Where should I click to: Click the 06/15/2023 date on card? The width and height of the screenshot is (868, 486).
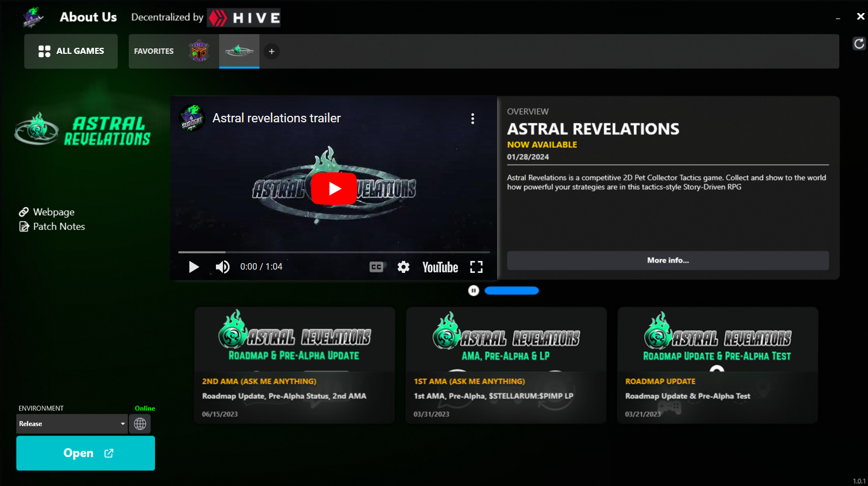click(x=220, y=414)
